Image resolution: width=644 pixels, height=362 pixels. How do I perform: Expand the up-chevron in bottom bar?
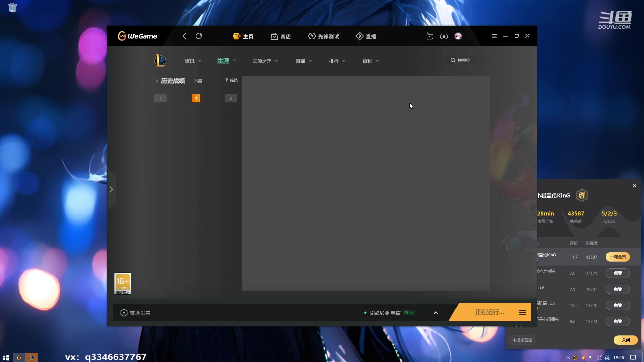tap(436, 313)
